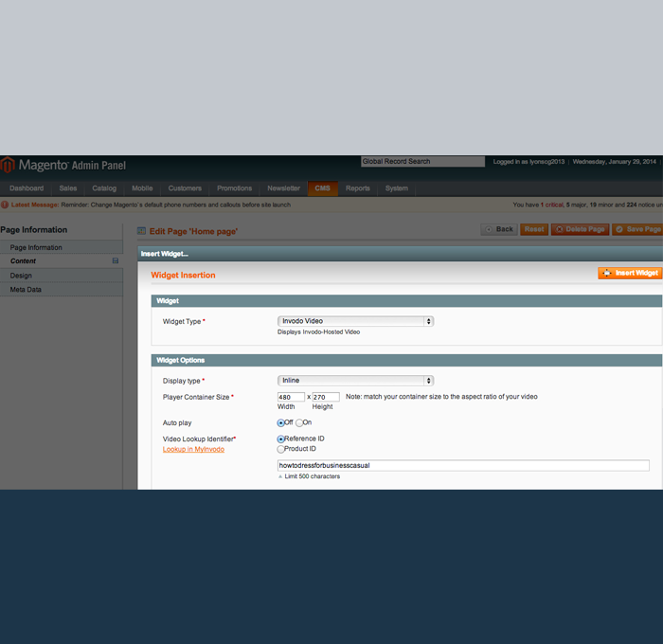The width and height of the screenshot is (663, 644).
Task: Click the Save Page button
Action: pyautogui.click(x=637, y=229)
